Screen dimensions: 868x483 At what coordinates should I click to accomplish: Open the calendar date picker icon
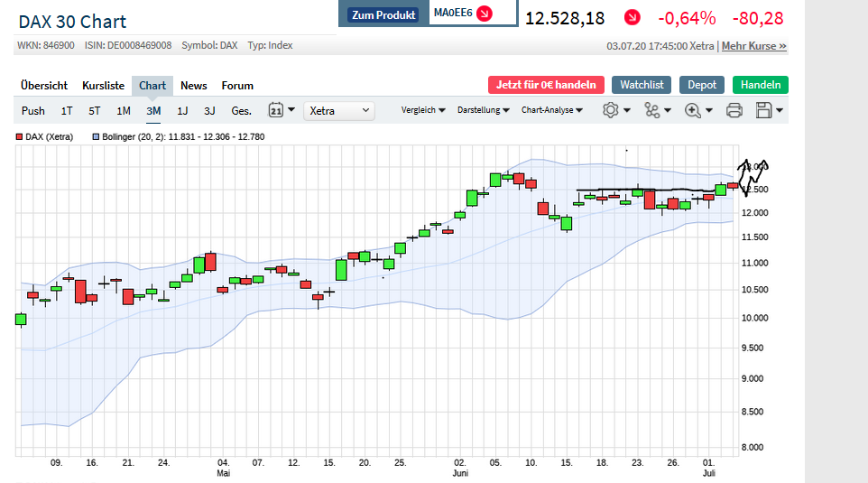pos(276,110)
